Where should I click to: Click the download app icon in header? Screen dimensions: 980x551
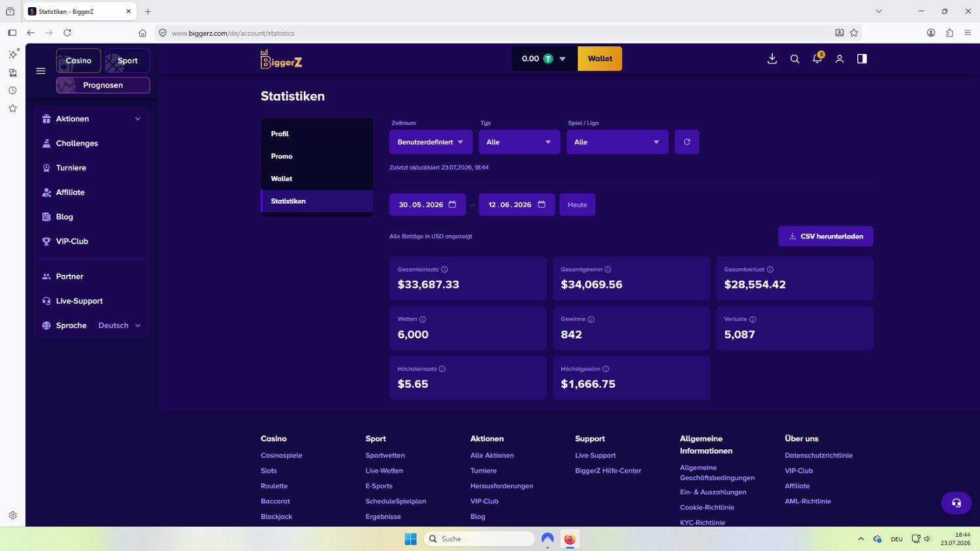(x=772, y=59)
